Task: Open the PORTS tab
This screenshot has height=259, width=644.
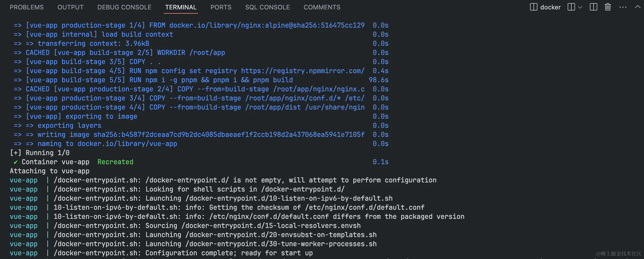Action: click(221, 7)
